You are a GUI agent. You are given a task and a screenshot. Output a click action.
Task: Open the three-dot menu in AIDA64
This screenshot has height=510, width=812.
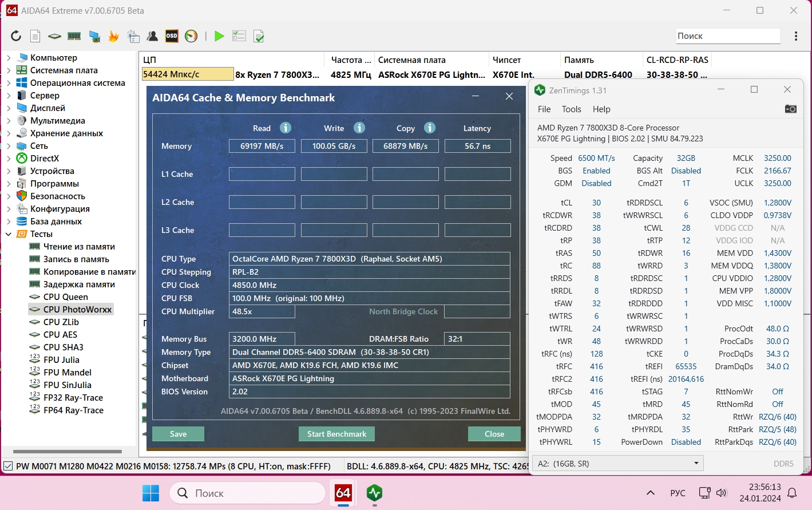click(x=796, y=36)
